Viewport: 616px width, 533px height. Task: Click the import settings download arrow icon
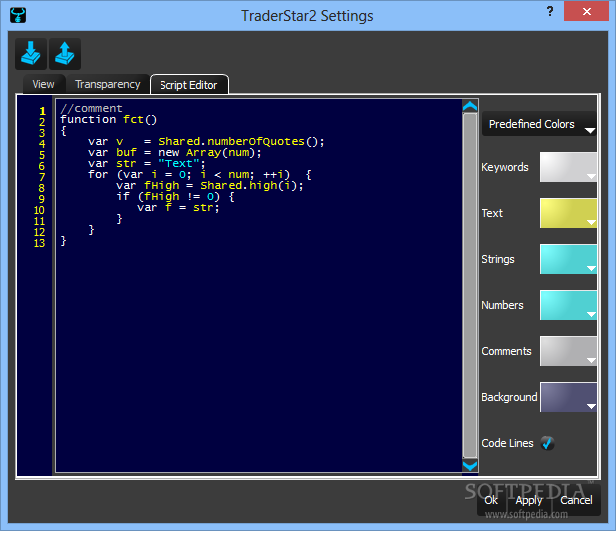(31, 53)
